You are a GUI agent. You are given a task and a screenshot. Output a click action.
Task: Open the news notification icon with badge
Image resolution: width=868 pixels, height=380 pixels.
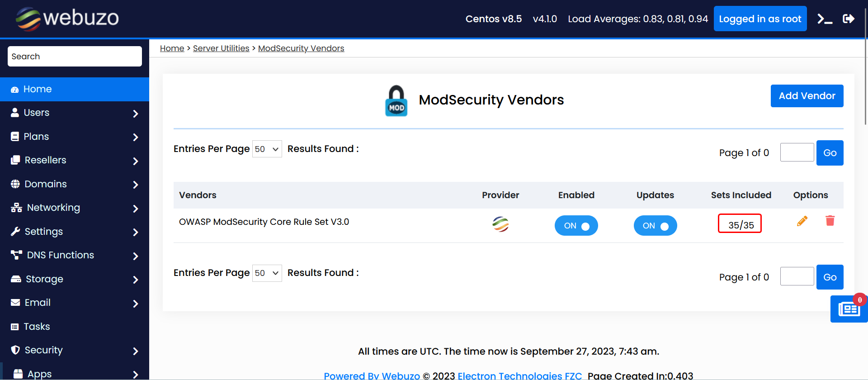click(x=849, y=309)
